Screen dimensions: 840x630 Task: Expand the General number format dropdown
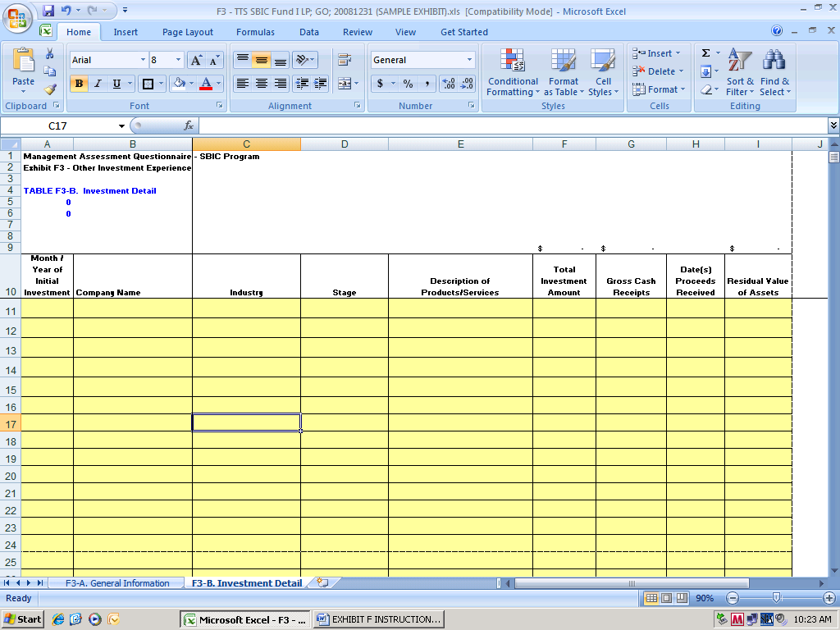pos(469,60)
